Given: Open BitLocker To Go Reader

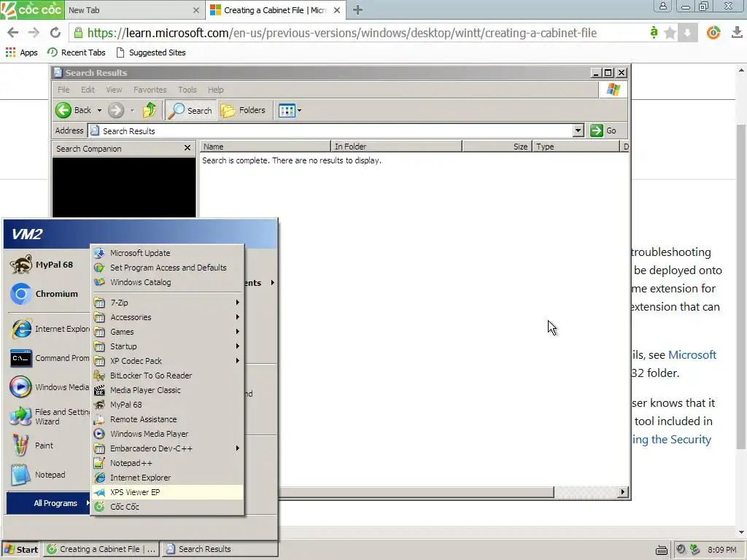Looking at the screenshot, I should tap(167, 376).
